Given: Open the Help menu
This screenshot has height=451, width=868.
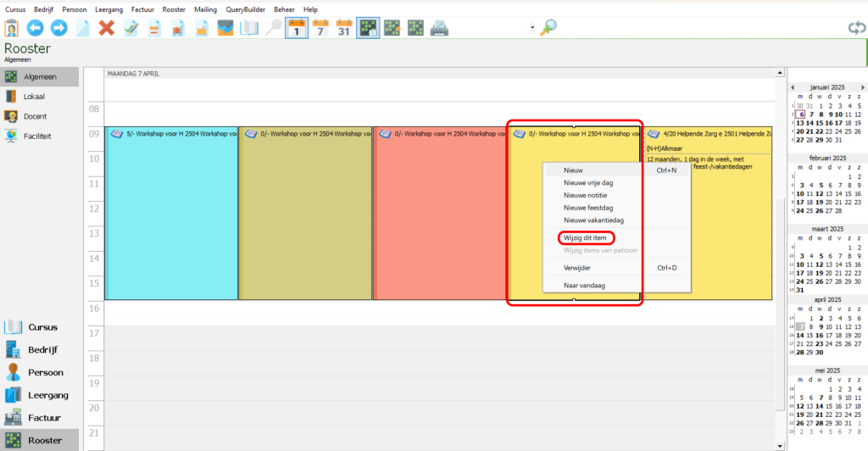Looking at the screenshot, I should (x=310, y=9).
